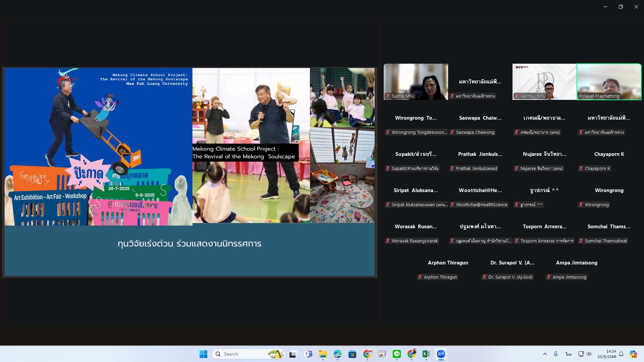Switch Thai language input indicator
The image size is (644, 362).
(x=569, y=354)
